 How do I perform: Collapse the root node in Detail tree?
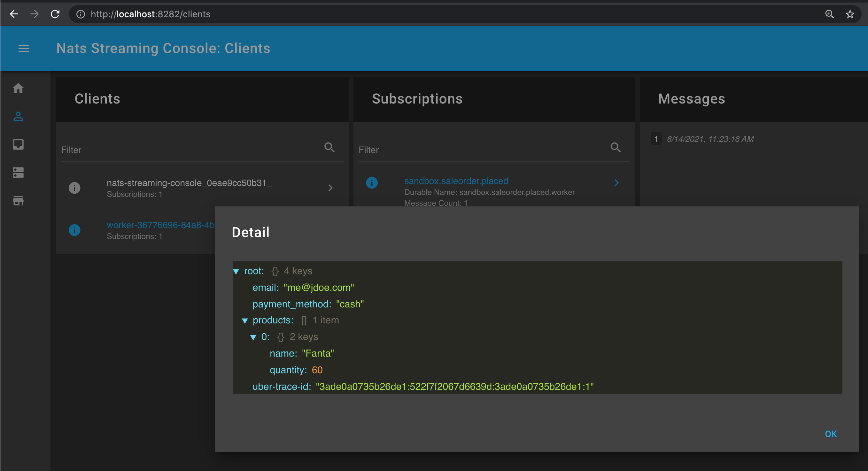236,272
